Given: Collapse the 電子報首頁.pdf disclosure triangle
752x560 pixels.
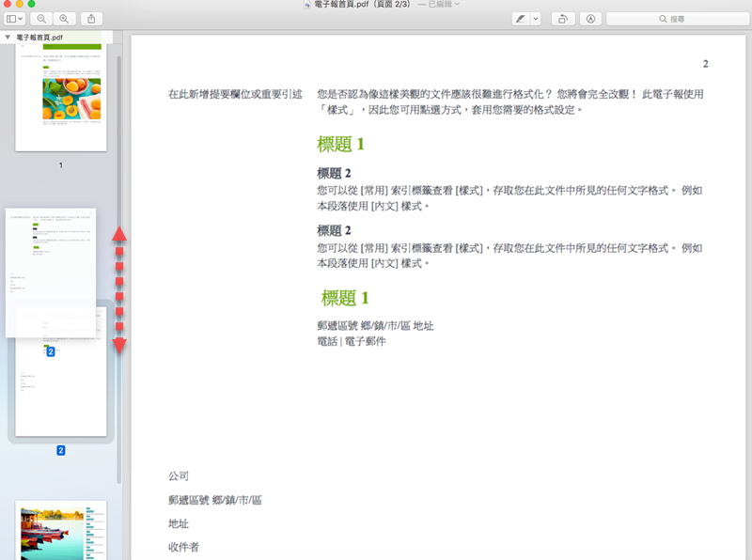Looking at the screenshot, I should 8,37.
